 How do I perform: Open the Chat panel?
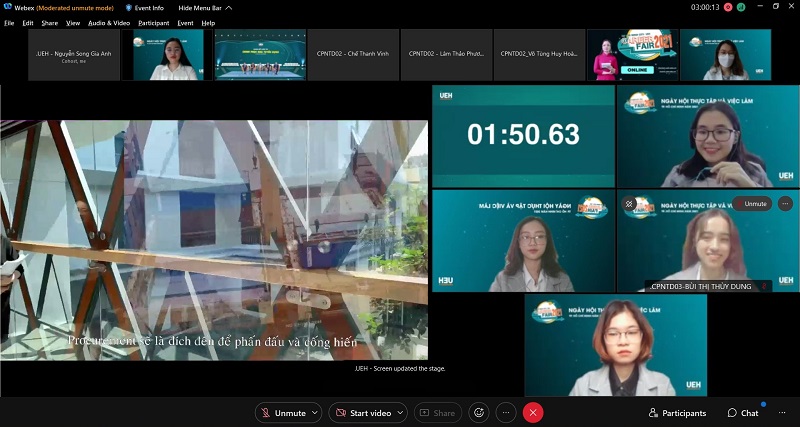click(743, 413)
